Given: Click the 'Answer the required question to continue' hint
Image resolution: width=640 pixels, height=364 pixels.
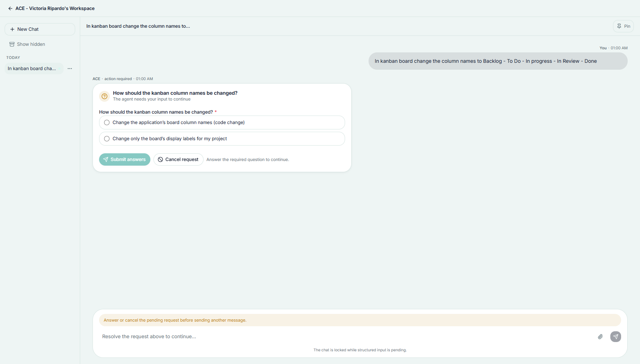Looking at the screenshot, I should pos(248,159).
